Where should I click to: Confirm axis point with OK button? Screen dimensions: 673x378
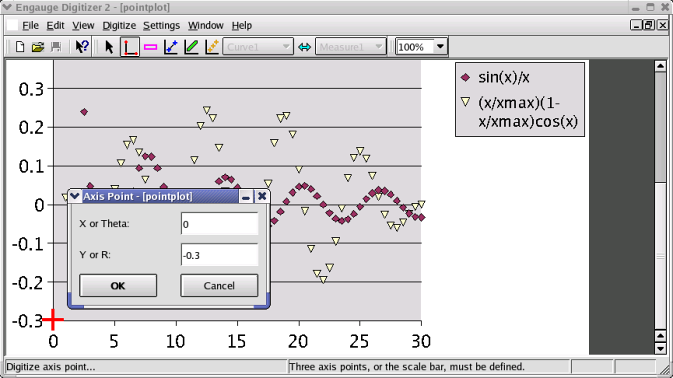click(x=118, y=286)
